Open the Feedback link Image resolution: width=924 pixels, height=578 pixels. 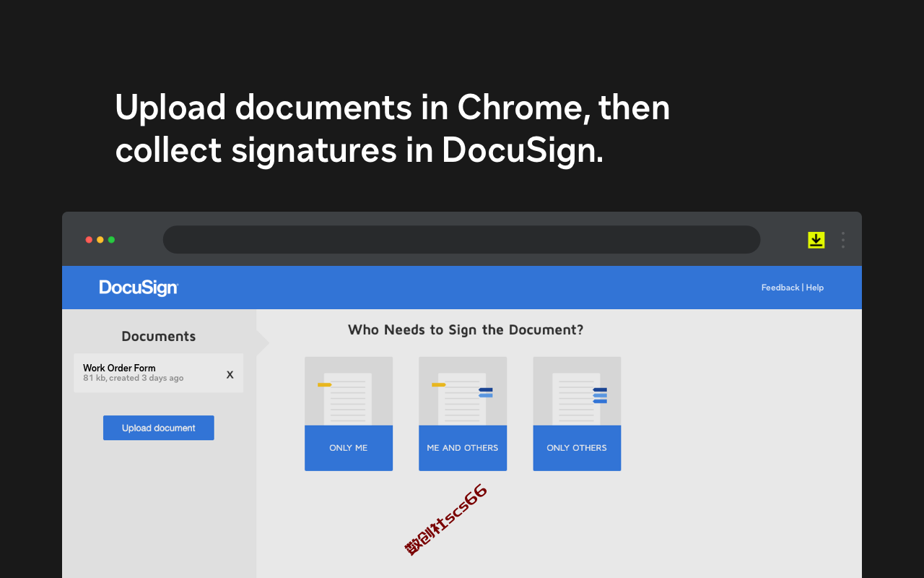pos(780,288)
